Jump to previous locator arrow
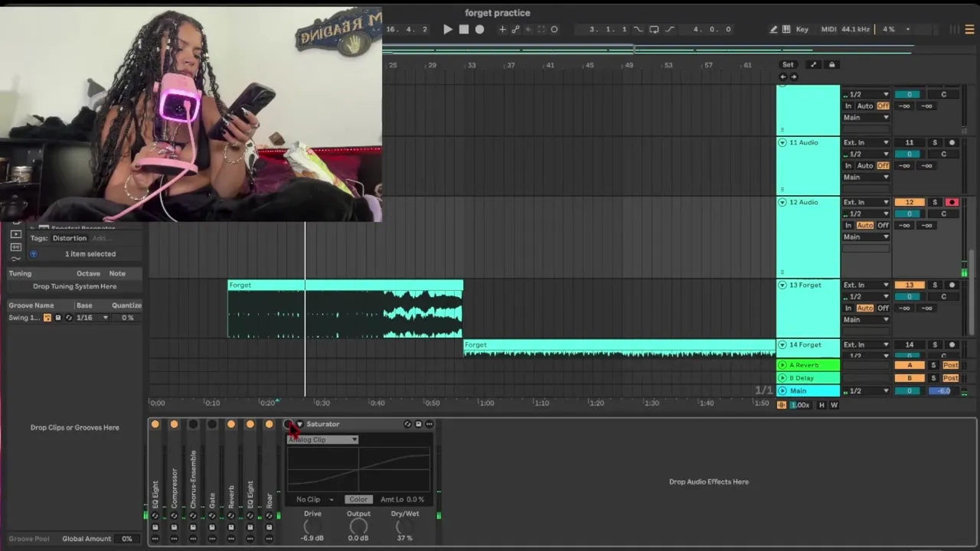Screen dimensions: 980x551 pyautogui.click(x=783, y=77)
